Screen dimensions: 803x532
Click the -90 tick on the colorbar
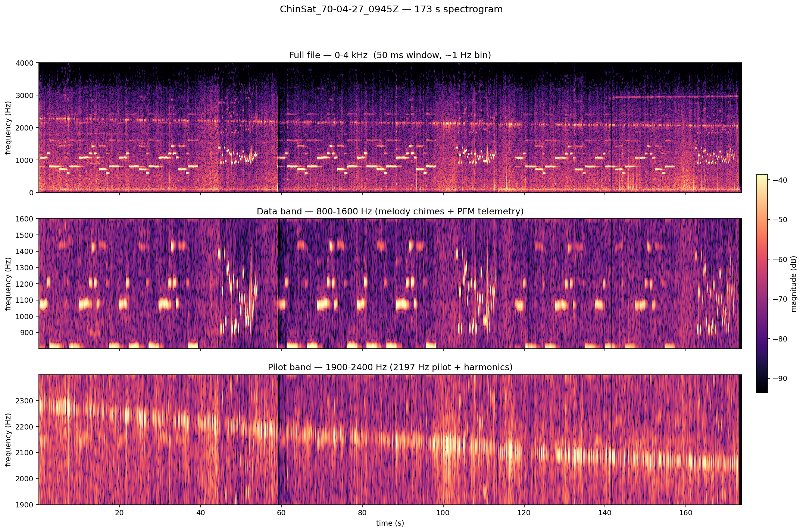(780, 378)
